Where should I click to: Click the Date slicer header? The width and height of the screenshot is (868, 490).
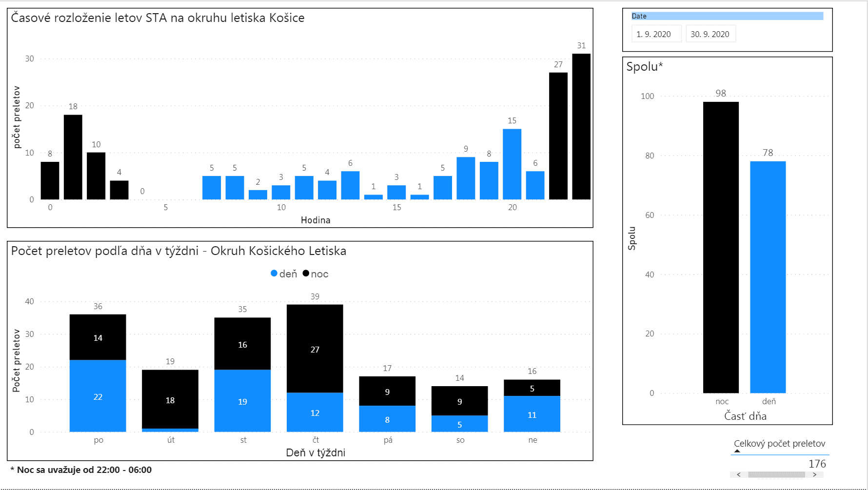point(727,16)
